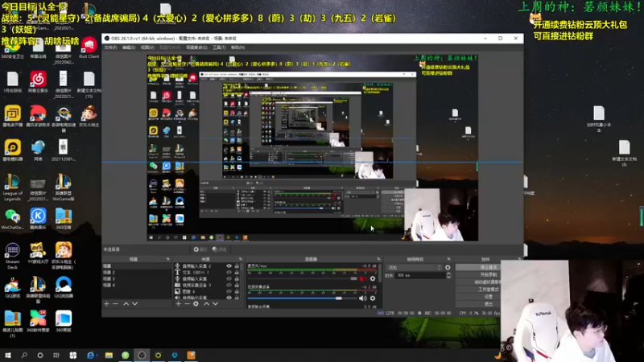
Task: Open Riot Client desktop shortcut
Action: pos(89,48)
